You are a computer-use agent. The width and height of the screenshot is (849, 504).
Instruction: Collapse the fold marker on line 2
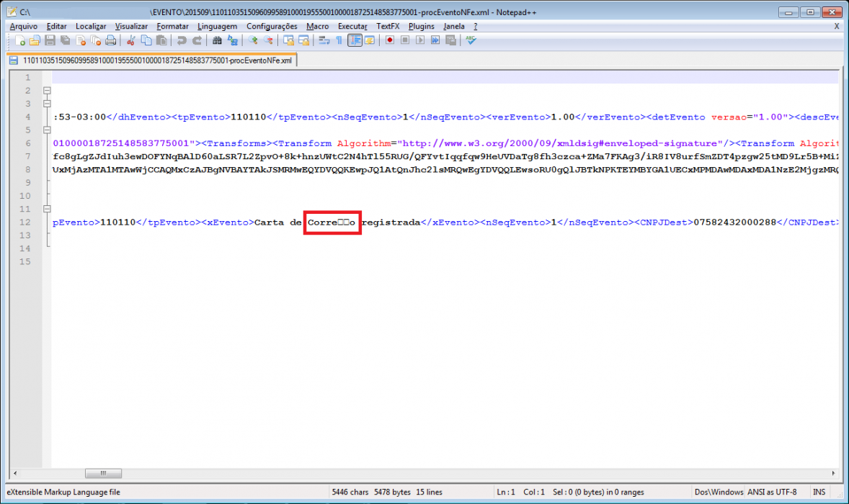pos(47,91)
